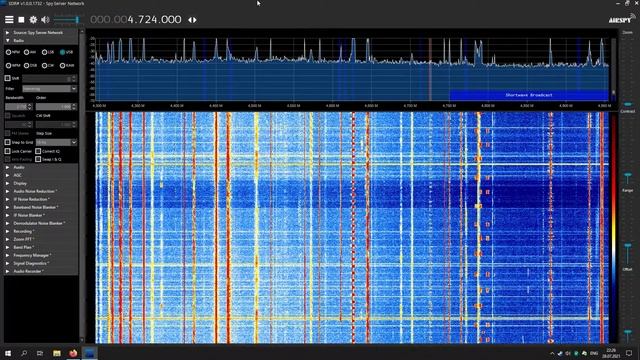640x360 pixels.
Task: Click the taskbar clock and date
Action: pos(611,353)
